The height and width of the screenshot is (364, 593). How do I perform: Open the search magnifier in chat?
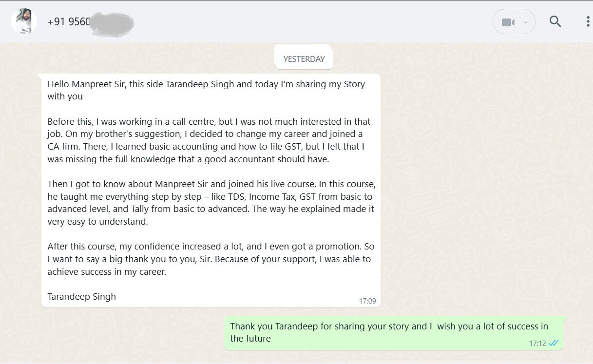click(555, 21)
